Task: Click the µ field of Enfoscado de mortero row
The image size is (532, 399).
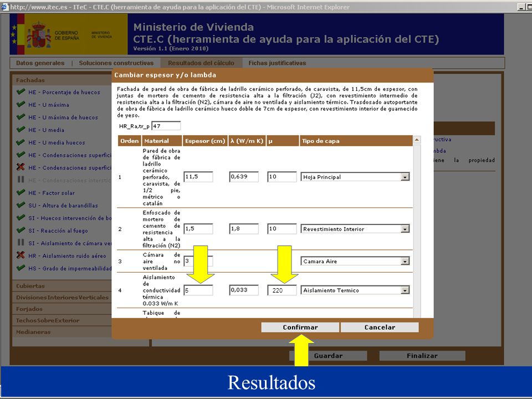Action: tap(282, 229)
